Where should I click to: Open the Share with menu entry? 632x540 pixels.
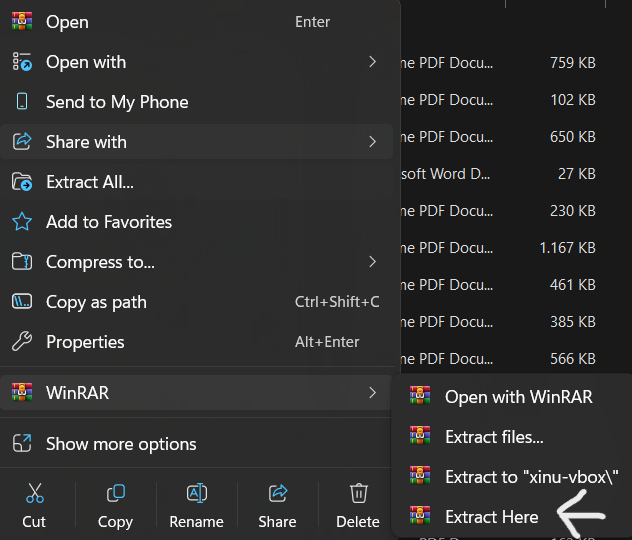point(196,141)
